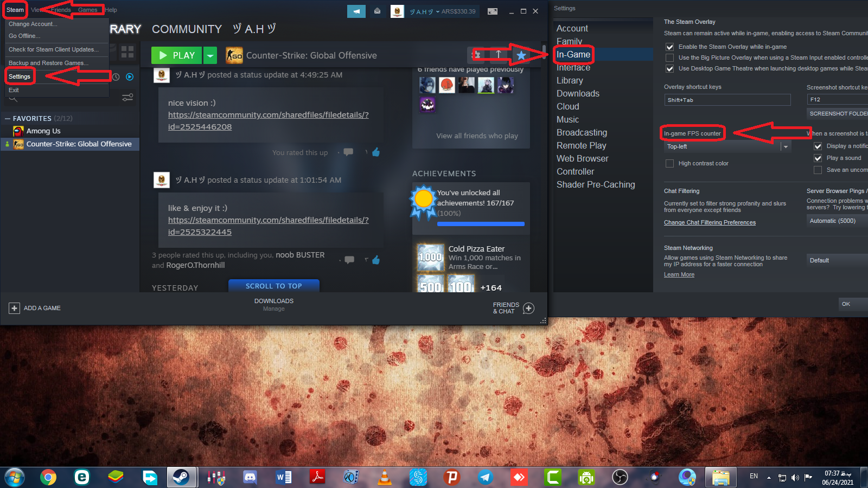Click the Screenshot shortcut key F12 field
The width and height of the screenshot is (868, 488).
[x=837, y=99]
